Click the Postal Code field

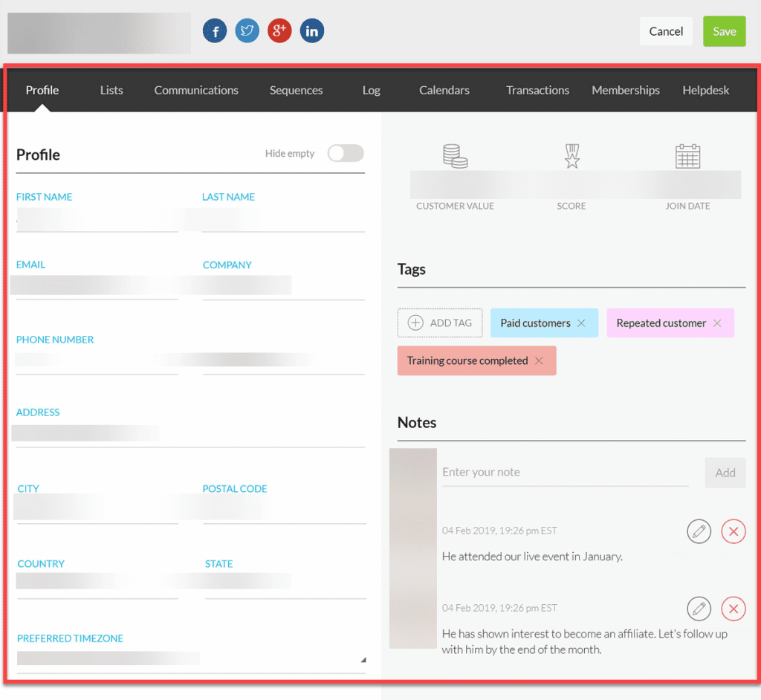click(x=285, y=510)
